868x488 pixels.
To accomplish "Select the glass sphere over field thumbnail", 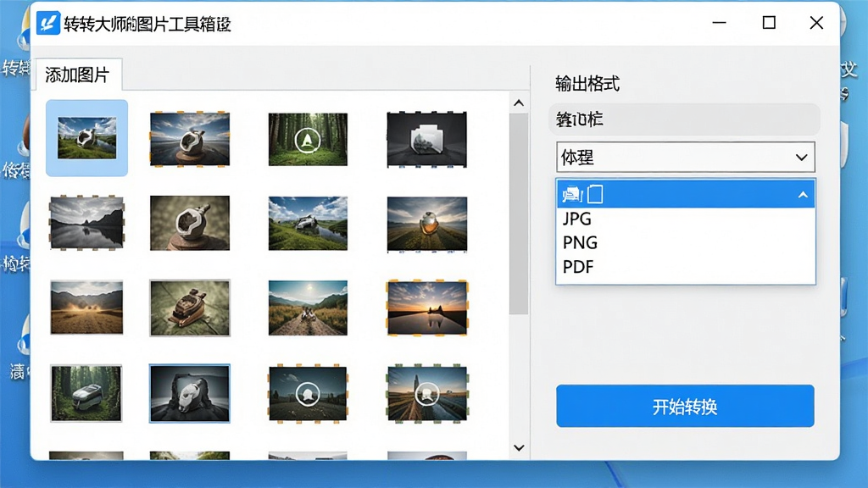I will tap(427, 224).
